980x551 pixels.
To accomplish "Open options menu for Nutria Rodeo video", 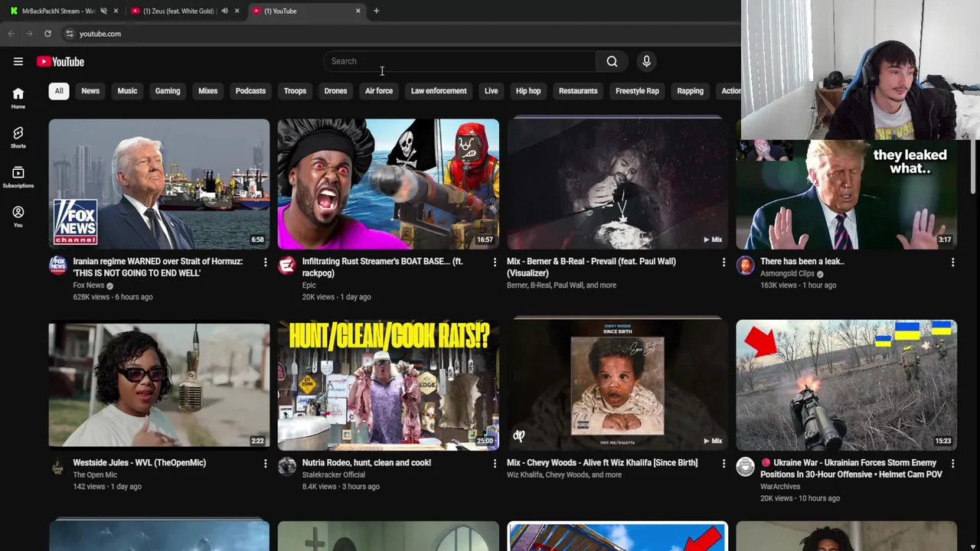I will (x=494, y=464).
